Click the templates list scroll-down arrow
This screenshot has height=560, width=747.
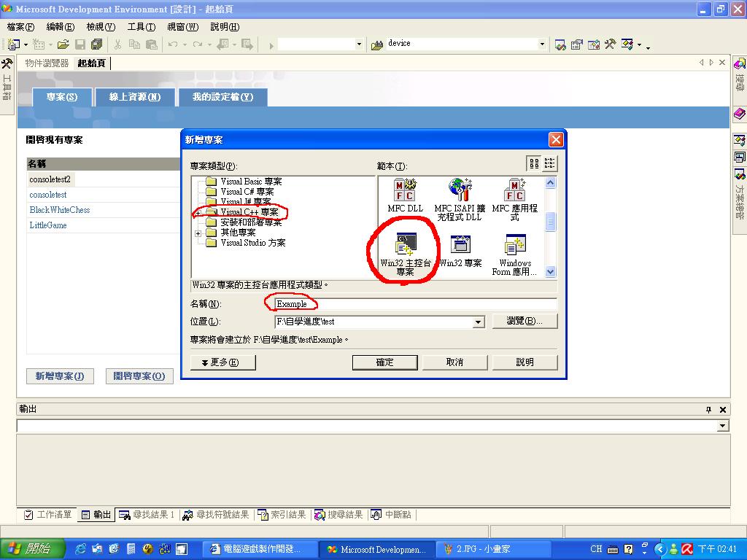pyautogui.click(x=550, y=272)
